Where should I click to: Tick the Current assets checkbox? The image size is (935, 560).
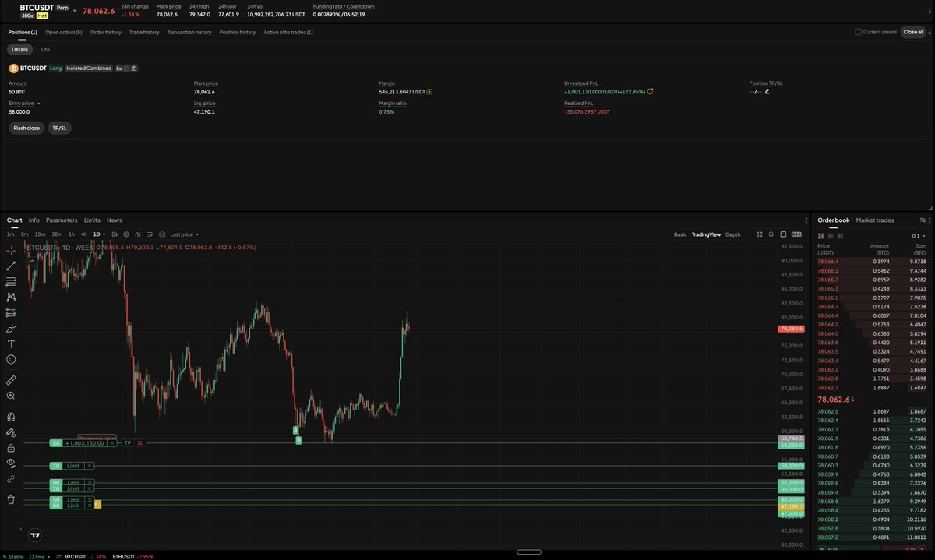(859, 32)
